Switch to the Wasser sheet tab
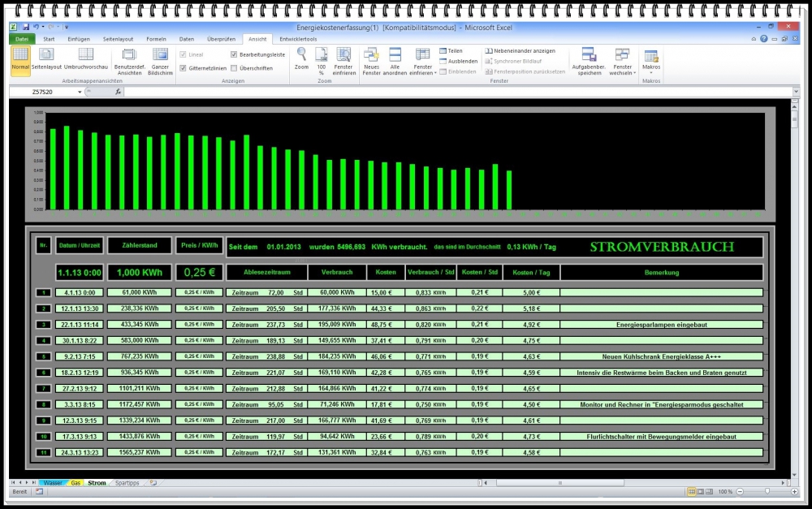Screen dimensions: 812x509 [51, 483]
